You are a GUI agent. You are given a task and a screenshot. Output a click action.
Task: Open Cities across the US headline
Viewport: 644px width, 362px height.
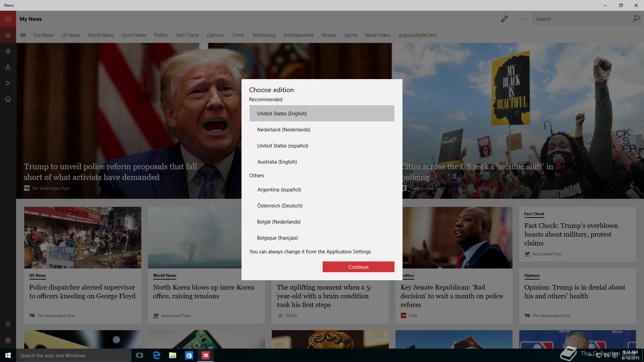(x=477, y=172)
